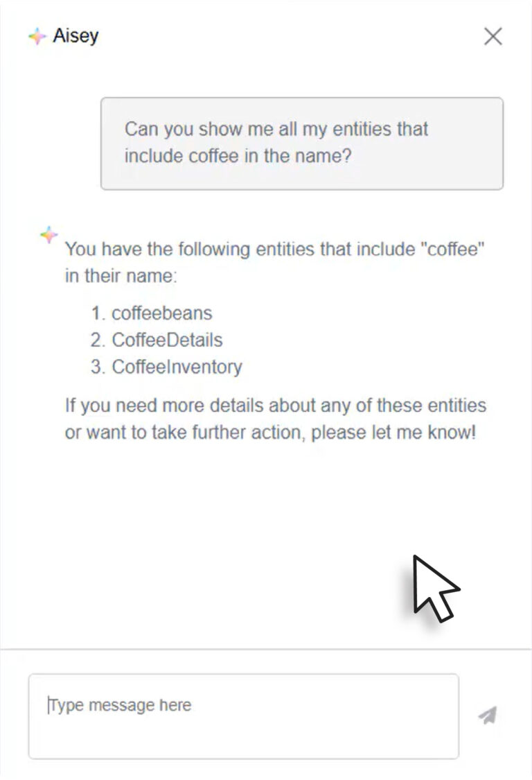Click the coffeebeans entity in the list

point(161,313)
